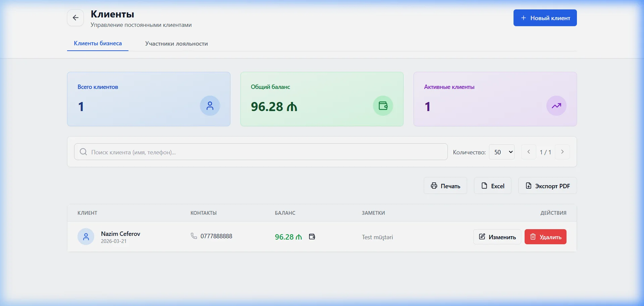This screenshot has height=306, width=644.
Task: Export the list with the Excel button
Action: point(493,186)
